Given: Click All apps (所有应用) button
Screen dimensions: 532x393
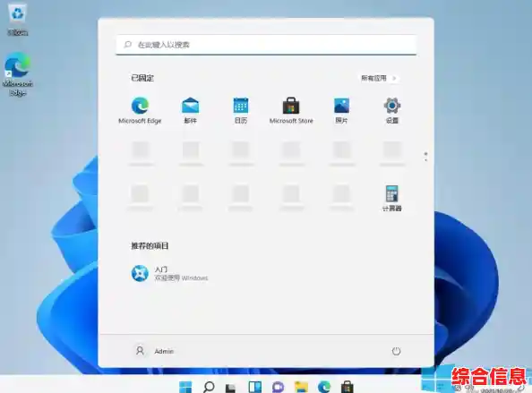Looking at the screenshot, I should click(379, 78).
